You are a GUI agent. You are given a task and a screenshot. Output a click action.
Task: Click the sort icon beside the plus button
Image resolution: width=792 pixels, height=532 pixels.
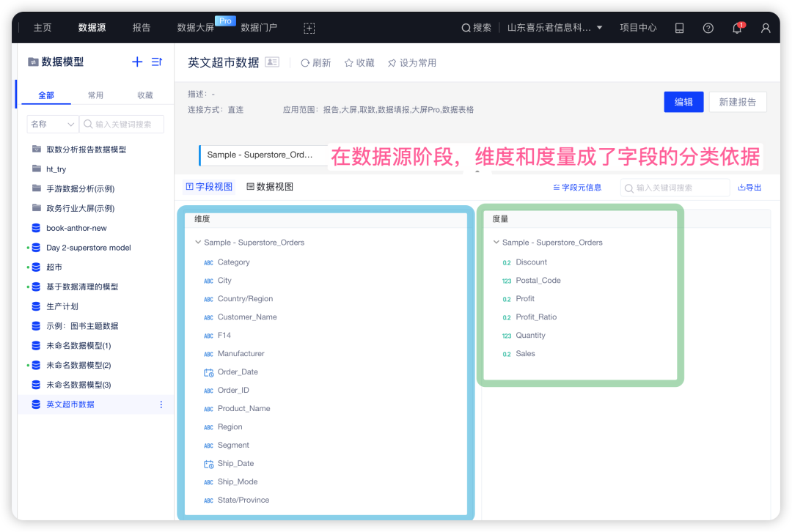(156, 62)
